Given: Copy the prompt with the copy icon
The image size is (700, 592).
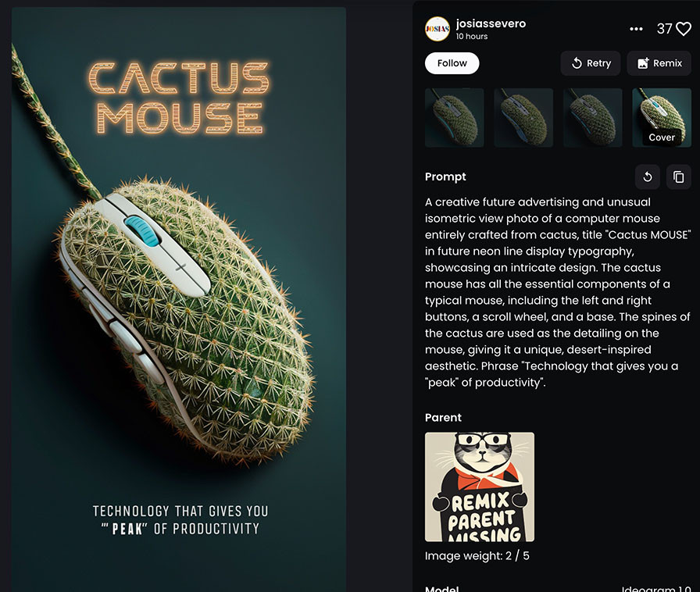Looking at the screenshot, I should pyautogui.click(x=679, y=177).
